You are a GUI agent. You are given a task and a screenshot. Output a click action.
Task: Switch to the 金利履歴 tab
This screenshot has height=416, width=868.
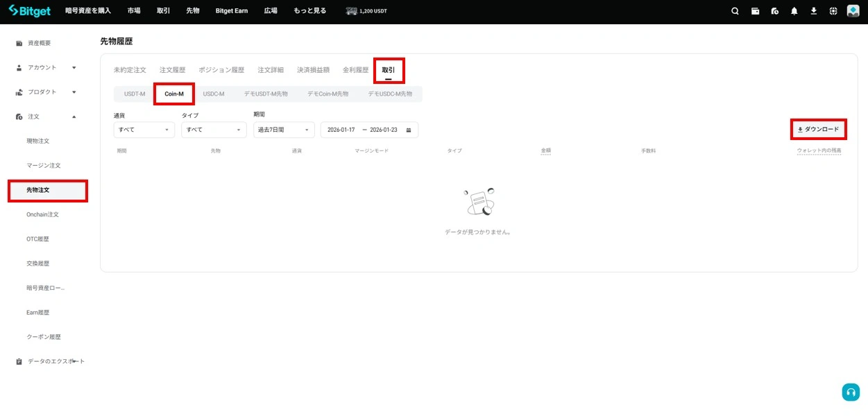pyautogui.click(x=355, y=70)
